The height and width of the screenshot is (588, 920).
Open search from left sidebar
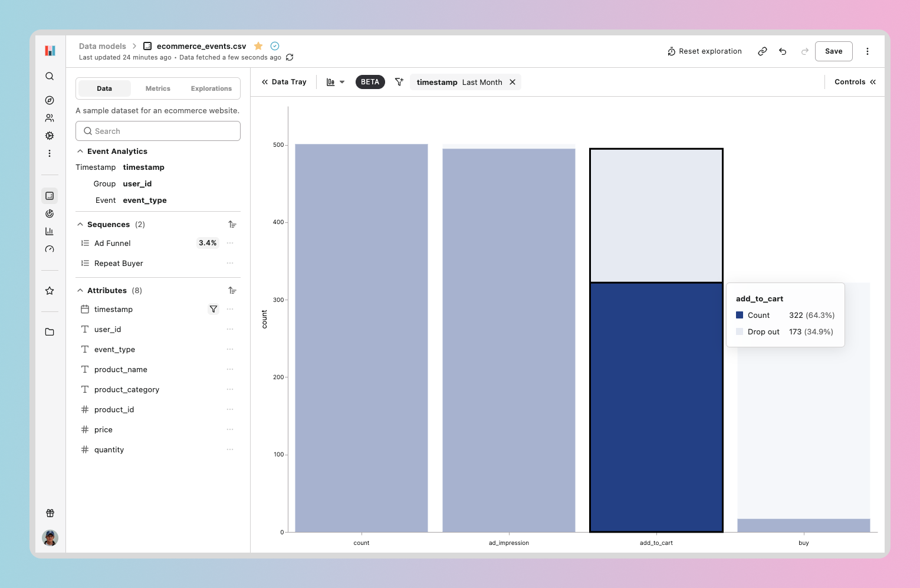[50, 76]
